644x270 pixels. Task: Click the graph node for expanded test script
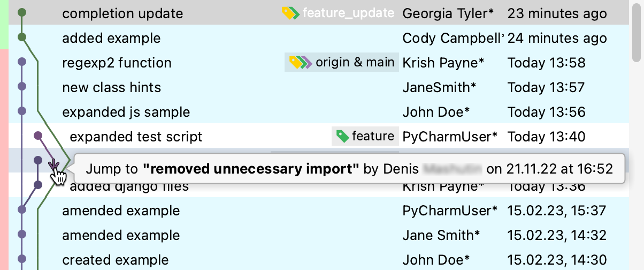(38, 136)
